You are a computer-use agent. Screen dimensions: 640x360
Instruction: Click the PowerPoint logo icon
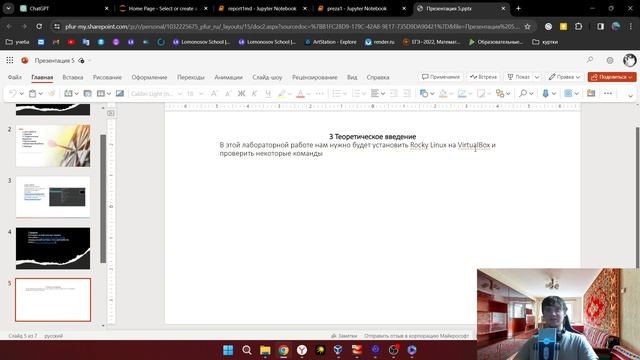point(25,60)
